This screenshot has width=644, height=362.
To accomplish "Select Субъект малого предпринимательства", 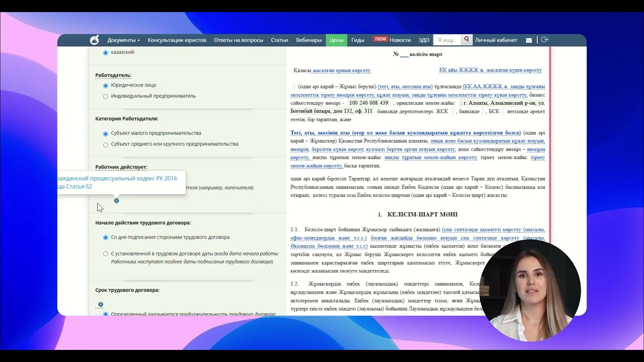I will pos(106,134).
